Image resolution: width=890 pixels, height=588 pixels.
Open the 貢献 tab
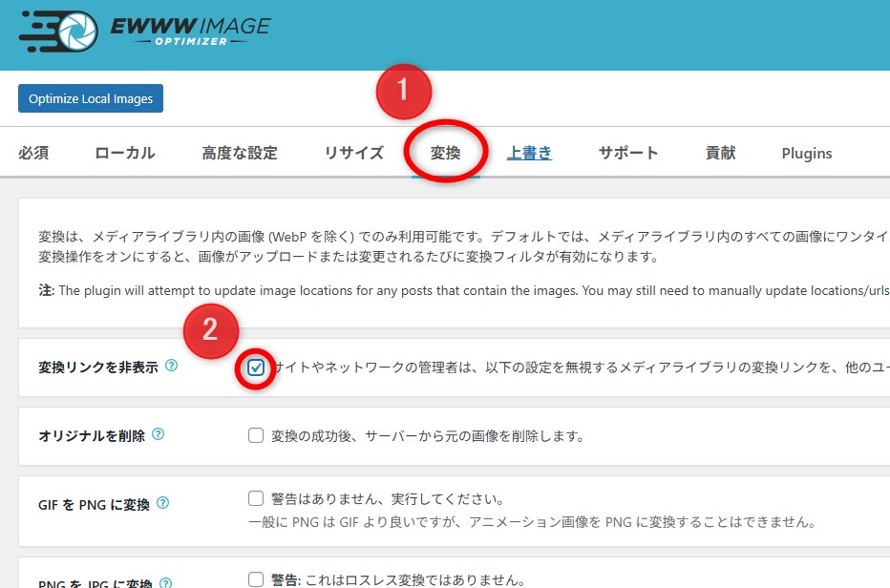(720, 153)
